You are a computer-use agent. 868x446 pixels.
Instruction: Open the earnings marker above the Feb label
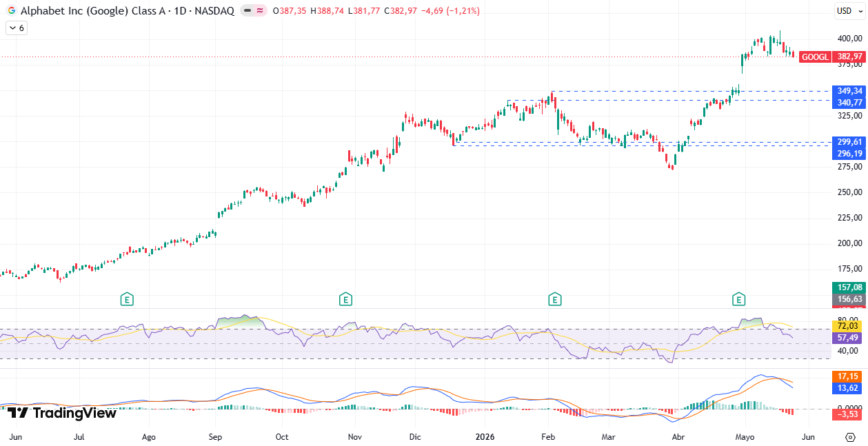coord(554,299)
